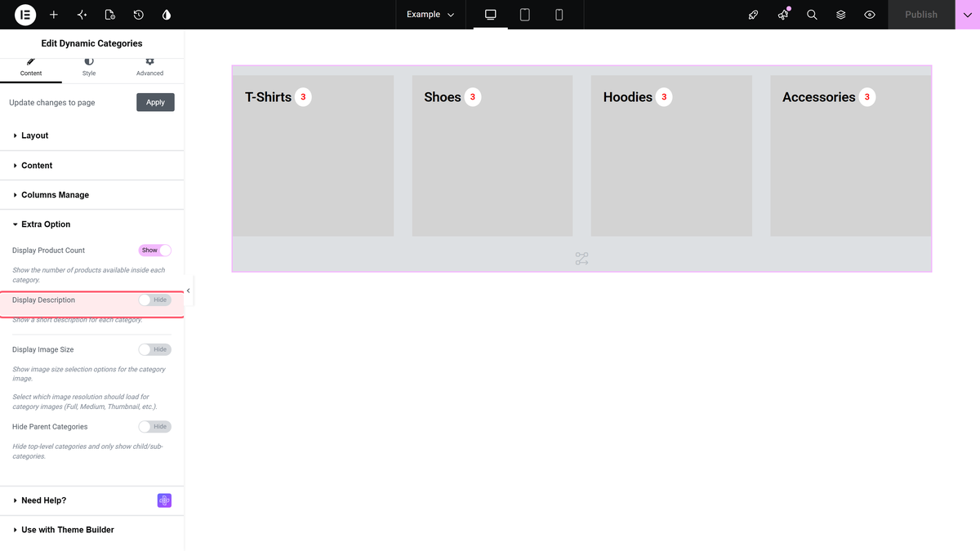The height and width of the screenshot is (551, 980).
Task: Toggle Display Description switch
Action: coord(155,300)
